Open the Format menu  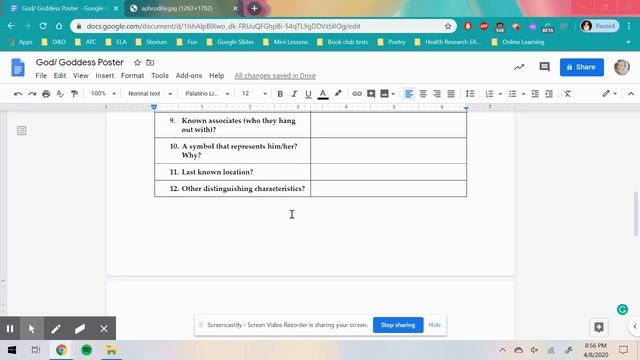[x=132, y=76]
